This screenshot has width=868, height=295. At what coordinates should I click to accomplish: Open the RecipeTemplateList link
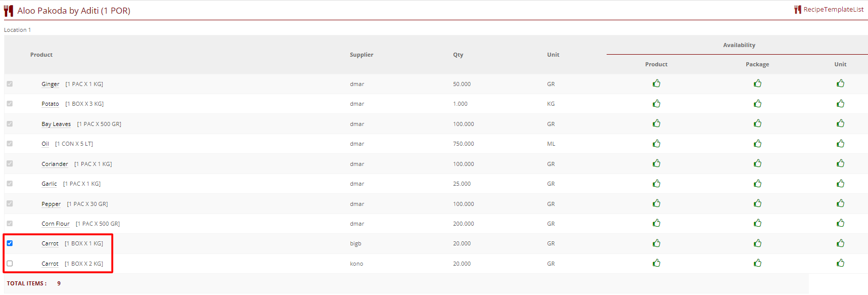(833, 10)
